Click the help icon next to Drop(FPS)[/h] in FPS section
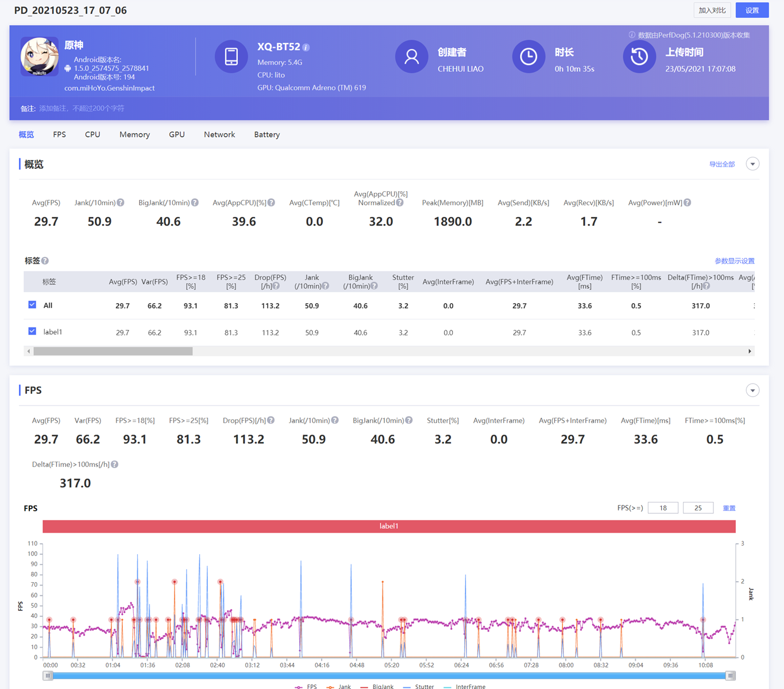 point(271,420)
